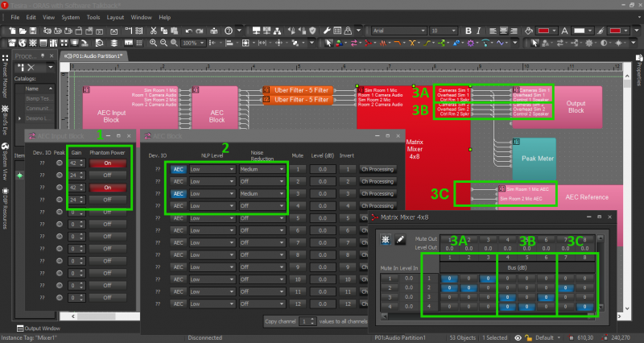Click the Help question mark icon
The width and height of the screenshot is (644, 343).
click(x=229, y=31)
